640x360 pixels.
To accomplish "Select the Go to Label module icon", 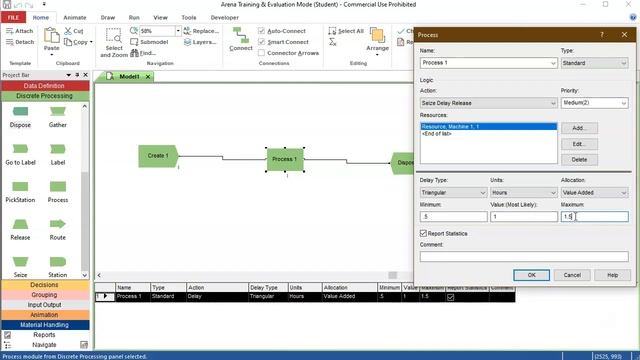I will point(20,149).
